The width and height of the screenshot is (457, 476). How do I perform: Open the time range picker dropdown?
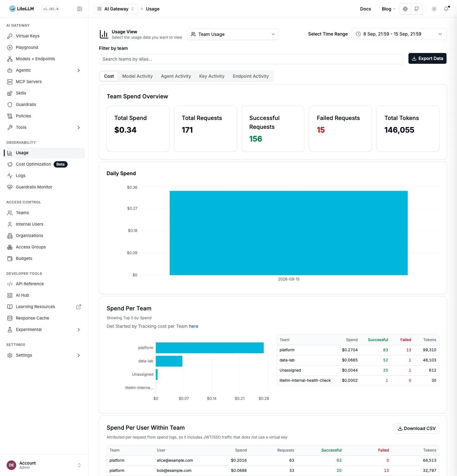(399, 34)
